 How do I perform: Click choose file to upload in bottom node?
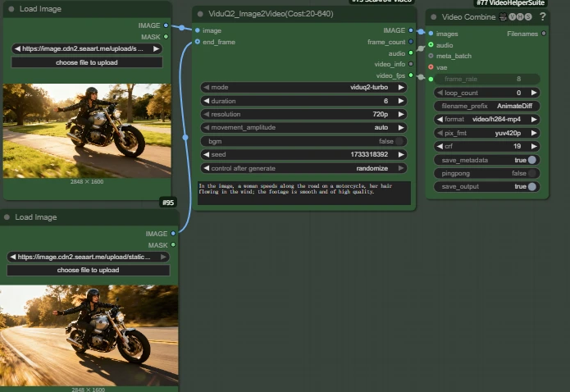pyautogui.click(x=88, y=270)
